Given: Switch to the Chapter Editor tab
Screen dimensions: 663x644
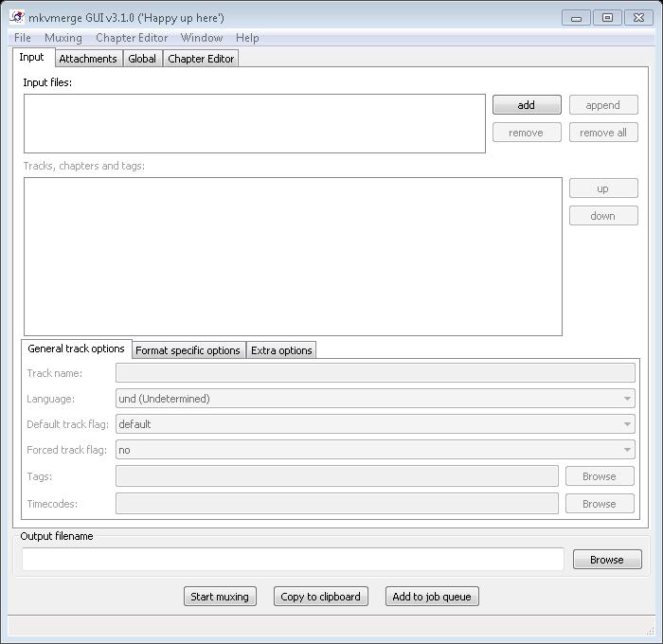Looking at the screenshot, I should point(201,59).
